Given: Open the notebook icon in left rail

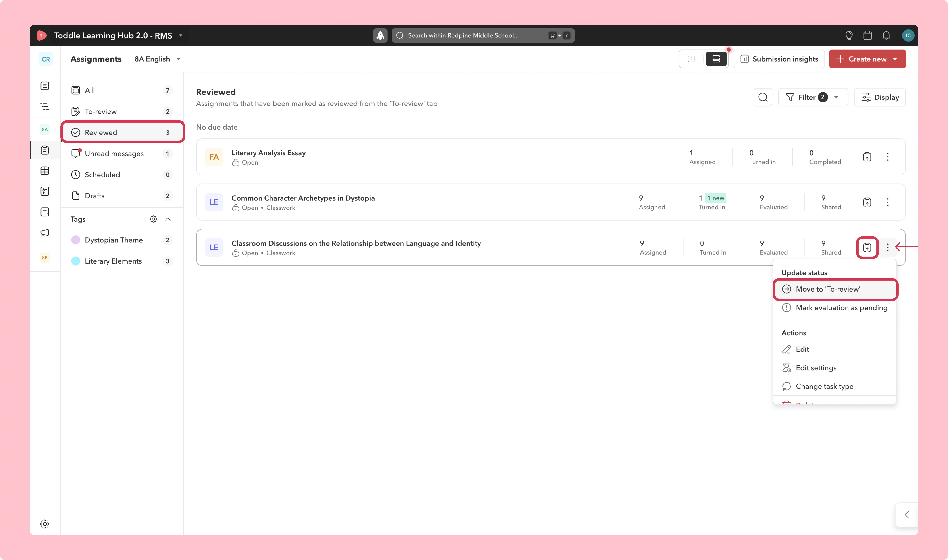Looking at the screenshot, I should tap(45, 212).
